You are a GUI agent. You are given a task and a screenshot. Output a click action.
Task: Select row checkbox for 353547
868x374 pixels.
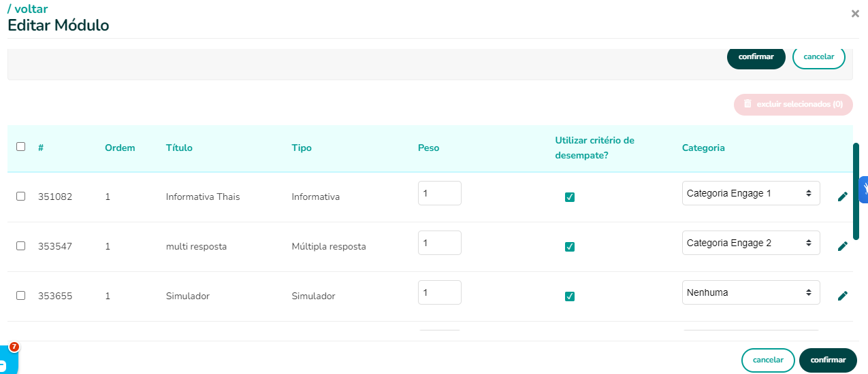coord(20,245)
